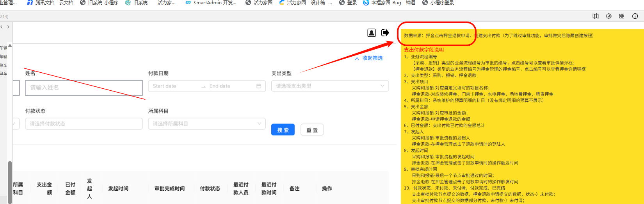The height and width of the screenshot is (204, 644).
Task: Click the 操作 column header
Action: [x=327, y=188]
